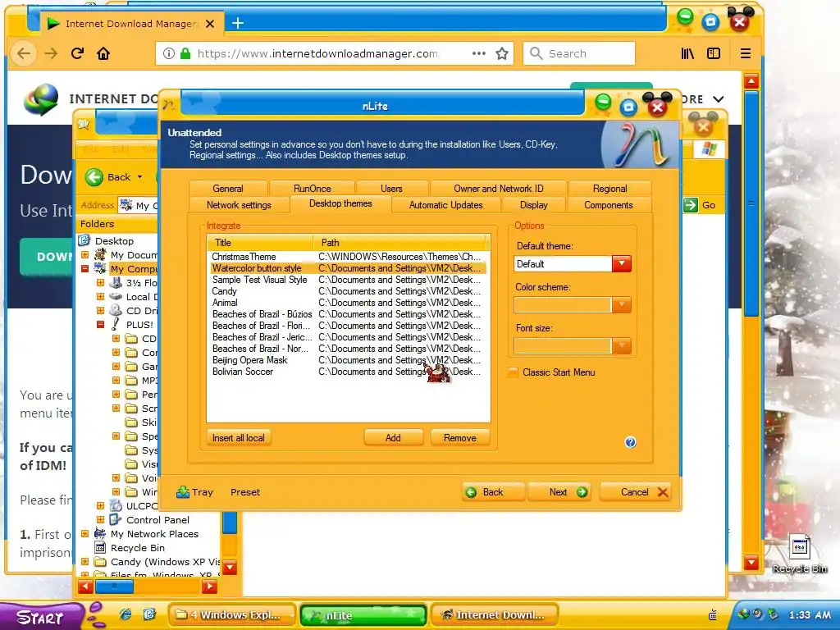Click the Control Panel icon in folder tree
This screenshot has height=630, width=840.
[116, 519]
